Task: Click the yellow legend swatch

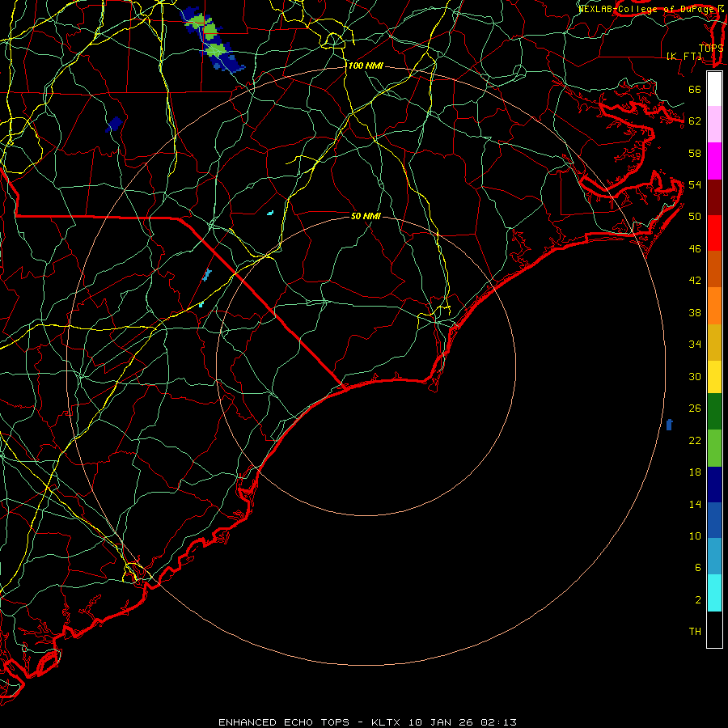Action: (714, 377)
